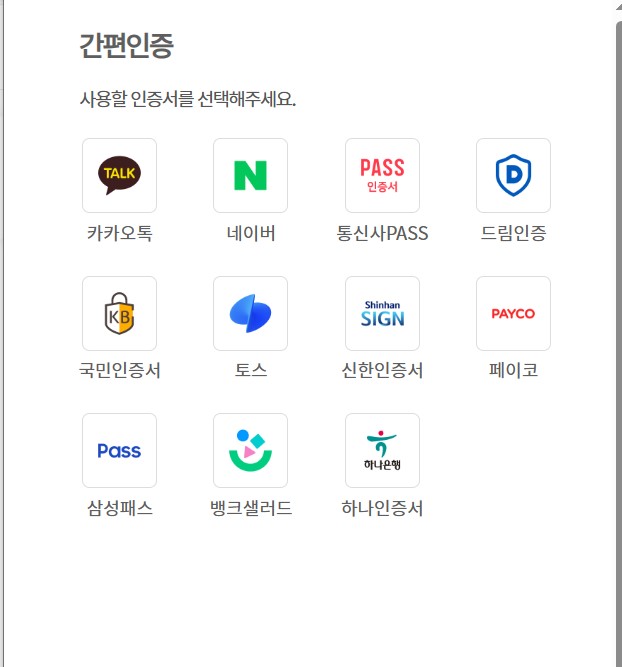Viewport: 622px width, 667px height.
Task: Pick the Shinhan SIGN icon
Action: [x=382, y=314]
